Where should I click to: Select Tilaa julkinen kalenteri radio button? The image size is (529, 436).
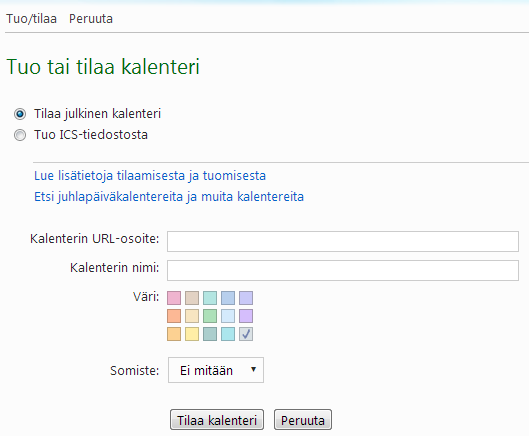[20, 114]
